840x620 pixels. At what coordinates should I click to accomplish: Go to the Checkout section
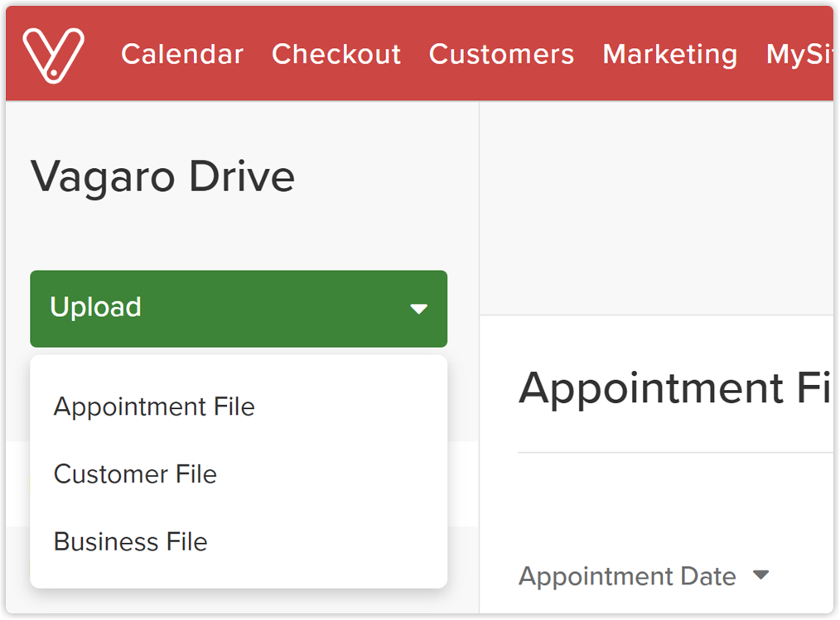[336, 54]
